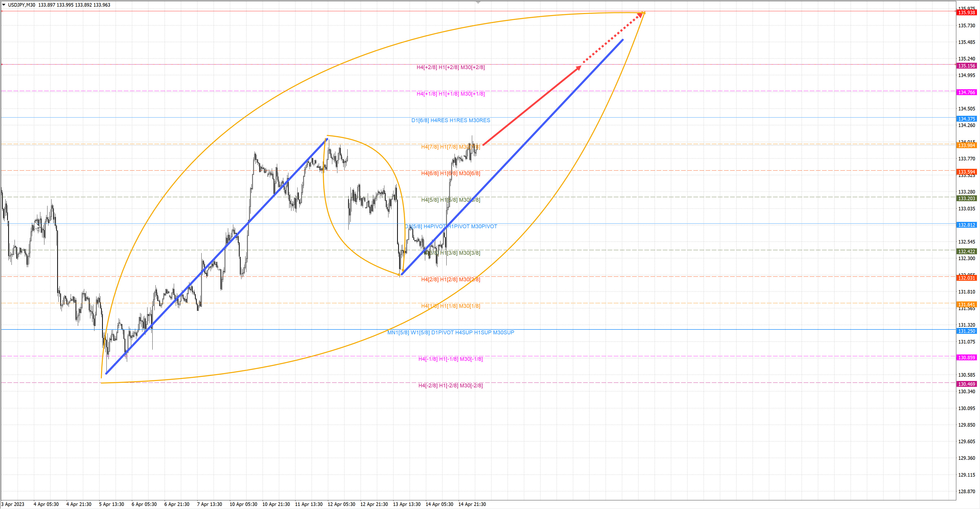Click the magenta 130.469 price label
Screen dimensions: 980x509
[x=966, y=384]
